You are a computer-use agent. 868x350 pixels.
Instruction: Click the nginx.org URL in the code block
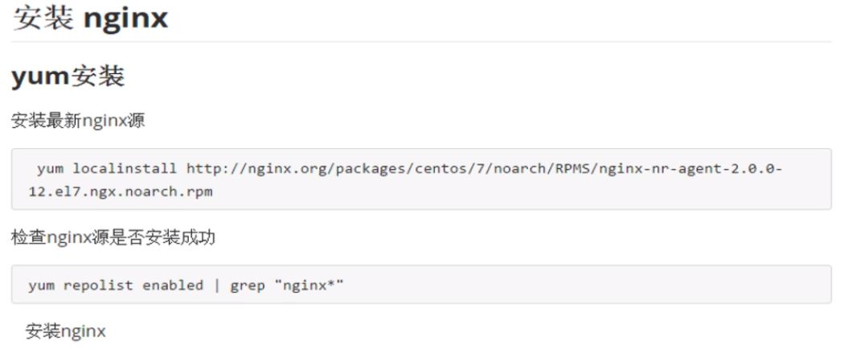pyautogui.click(x=484, y=169)
